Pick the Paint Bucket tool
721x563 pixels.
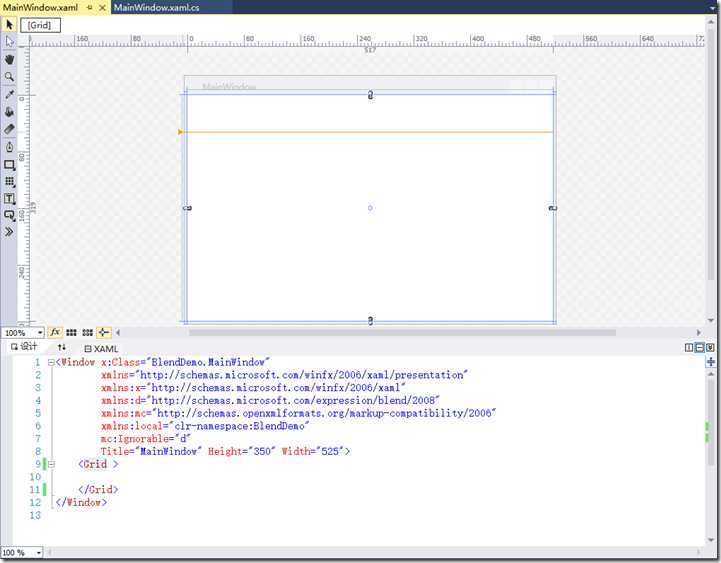point(9,112)
